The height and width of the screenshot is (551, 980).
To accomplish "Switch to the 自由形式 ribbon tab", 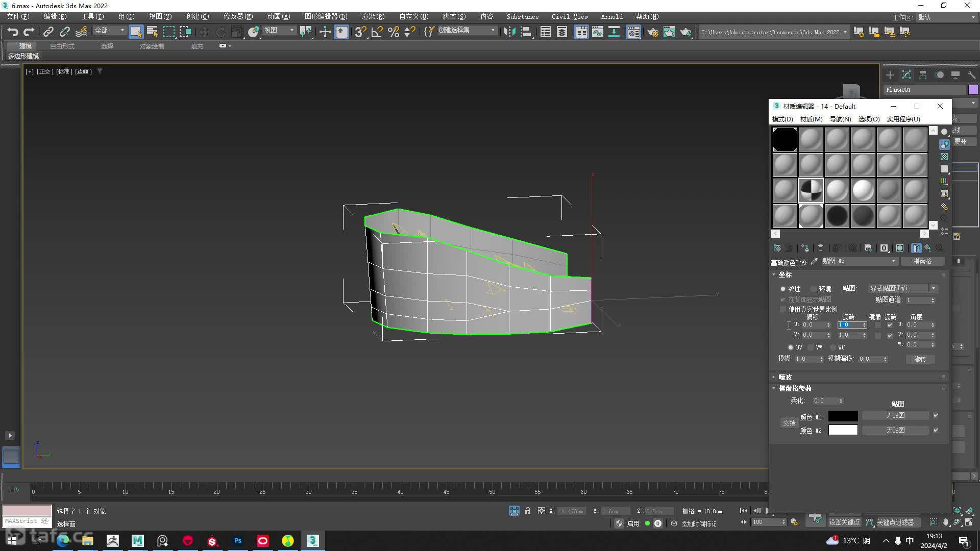I will point(62,46).
